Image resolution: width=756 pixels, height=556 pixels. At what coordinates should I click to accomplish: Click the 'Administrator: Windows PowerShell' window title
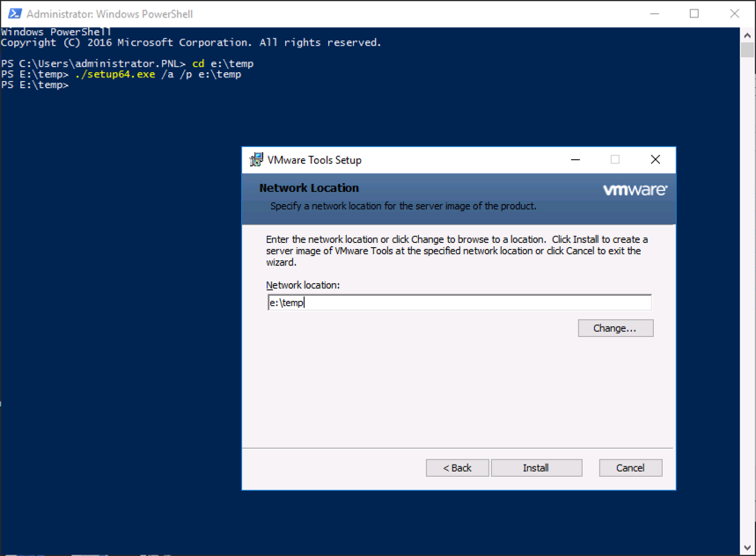click(109, 14)
